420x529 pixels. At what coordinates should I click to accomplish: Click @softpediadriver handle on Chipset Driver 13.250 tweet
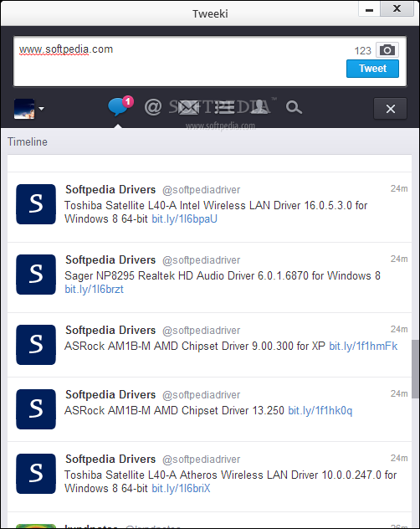click(201, 395)
